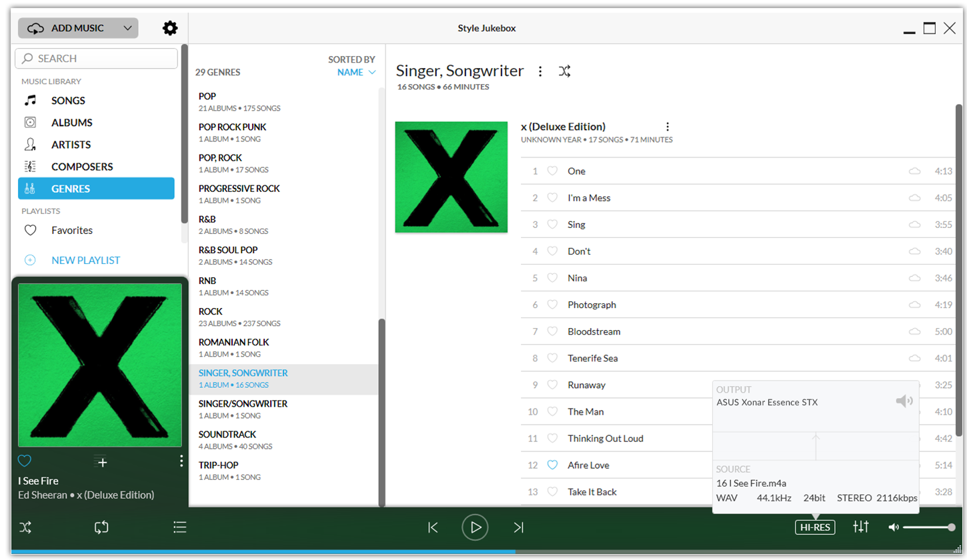
Task: Click the cloud icon on the One track
Action: coord(915,171)
